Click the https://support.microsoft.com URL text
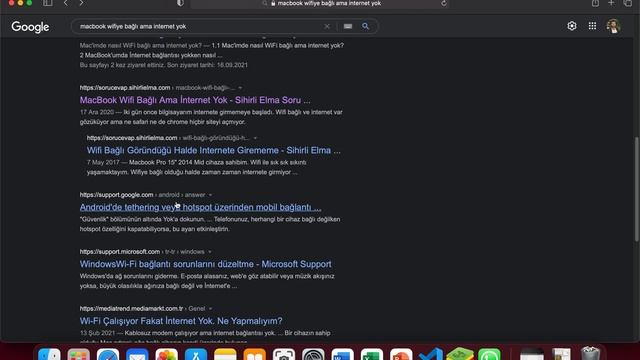This screenshot has height=360, width=640. point(120,252)
